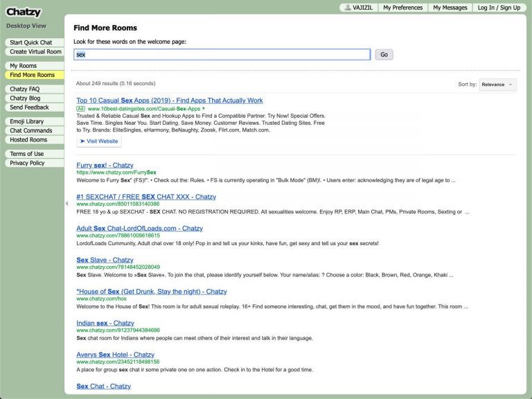Click the www.chatzy.com/hos URL

(101, 299)
